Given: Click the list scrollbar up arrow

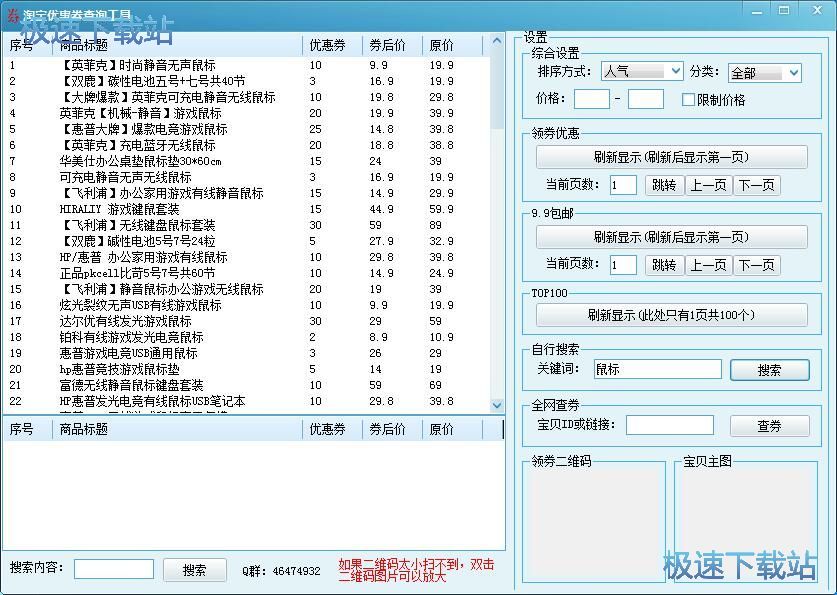Looking at the screenshot, I should [x=497, y=41].
